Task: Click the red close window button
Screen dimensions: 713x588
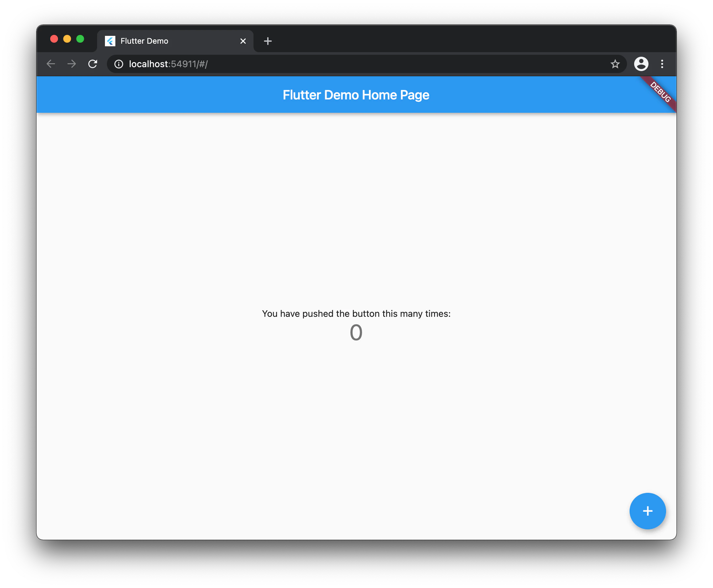Action: click(54, 39)
